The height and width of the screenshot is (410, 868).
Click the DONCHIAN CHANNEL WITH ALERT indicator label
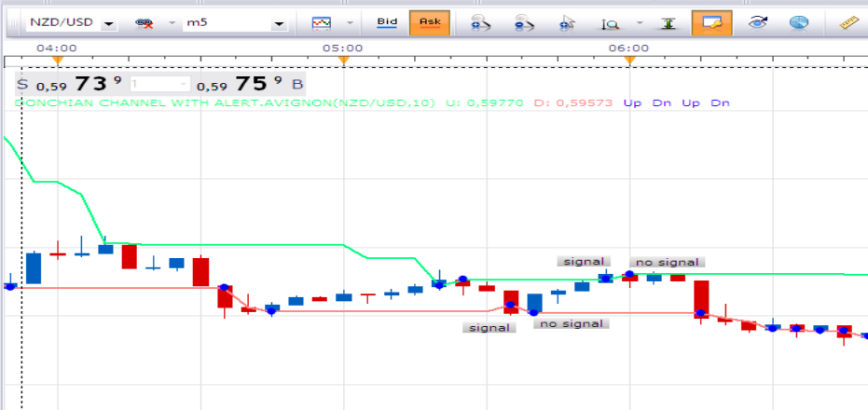tap(225, 102)
